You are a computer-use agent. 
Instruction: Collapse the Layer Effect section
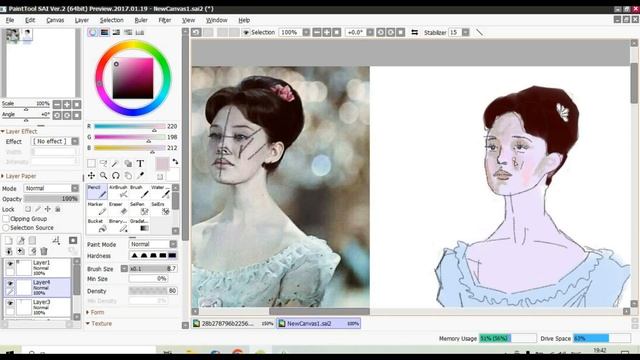[x=19, y=131]
